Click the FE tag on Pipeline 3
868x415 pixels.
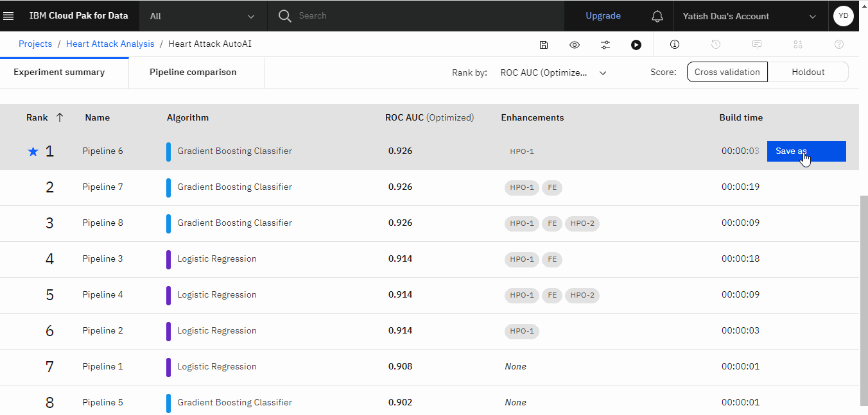[x=552, y=259]
